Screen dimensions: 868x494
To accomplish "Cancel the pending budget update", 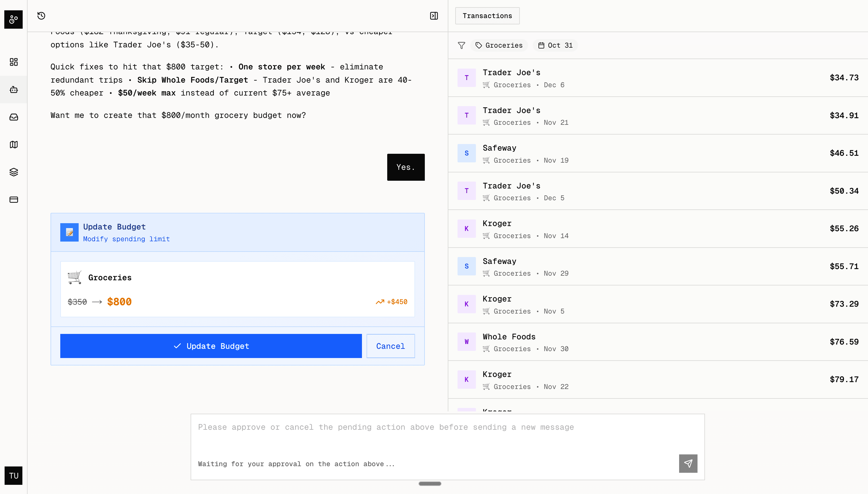I will [390, 346].
